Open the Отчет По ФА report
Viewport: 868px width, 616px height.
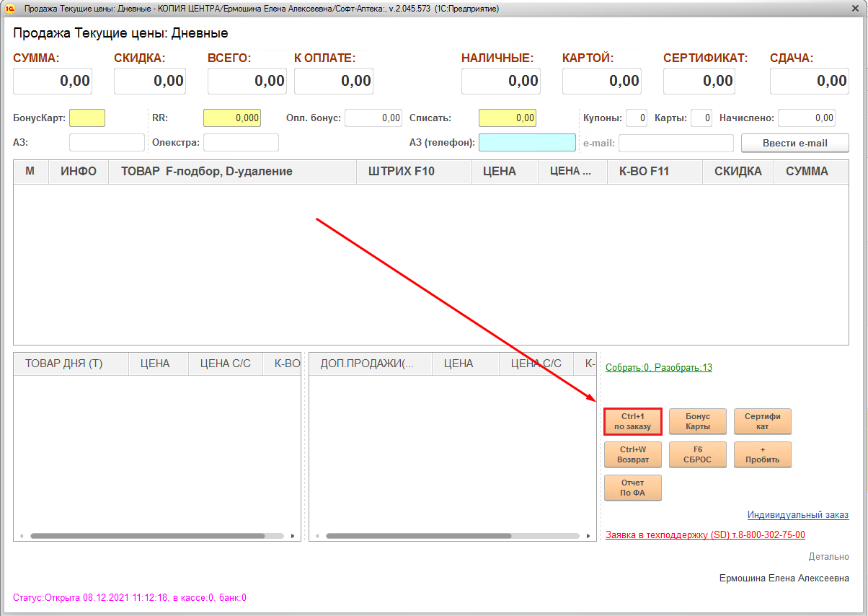632,488
